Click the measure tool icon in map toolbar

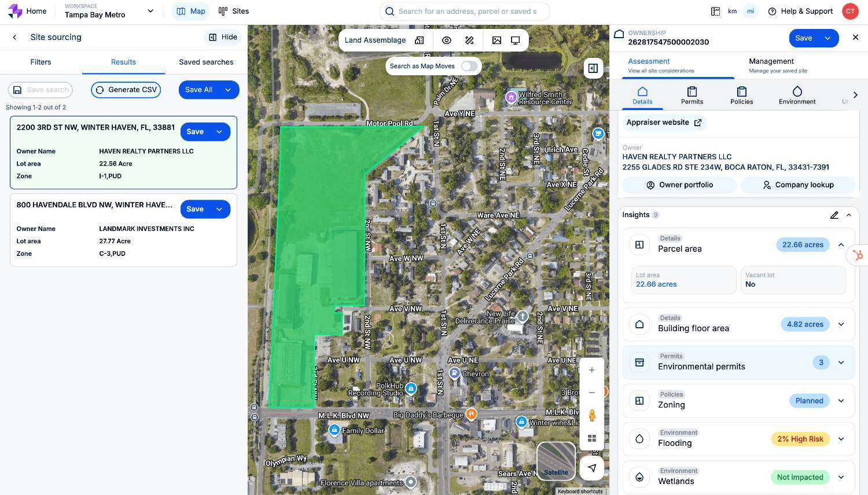[x=469, y=41]
